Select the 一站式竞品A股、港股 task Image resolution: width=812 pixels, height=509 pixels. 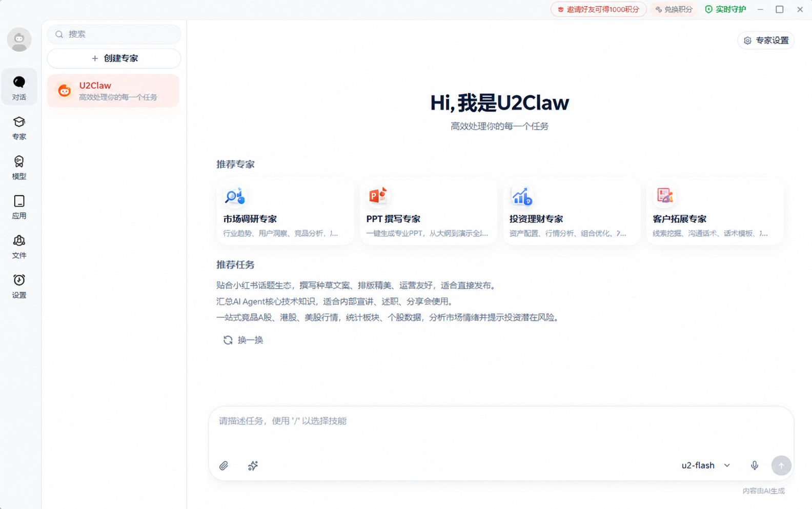point(389,317)
